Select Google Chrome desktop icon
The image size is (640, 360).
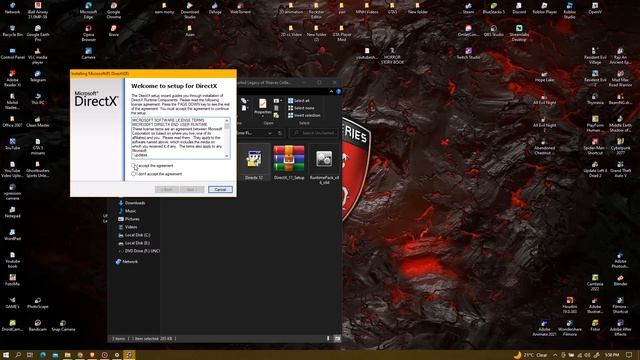point(113,10)
